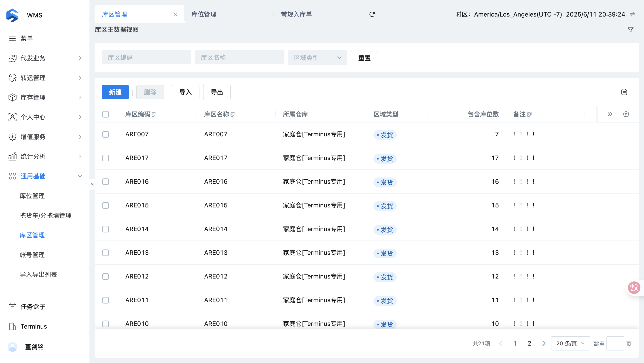Click the timezone switch arrows icon
This screenshot has width=644, height=363.
[632, 15]
